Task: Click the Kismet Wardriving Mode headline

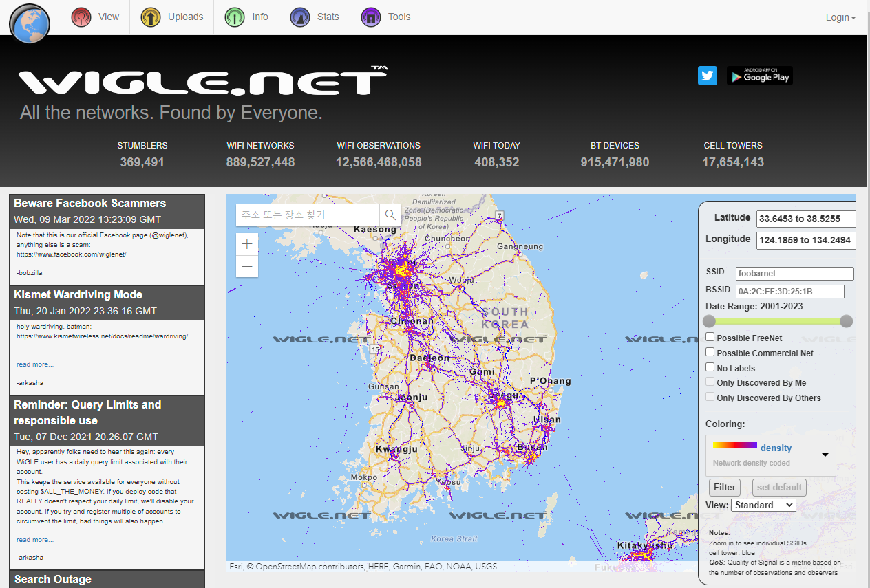Action: click(78, 294)
